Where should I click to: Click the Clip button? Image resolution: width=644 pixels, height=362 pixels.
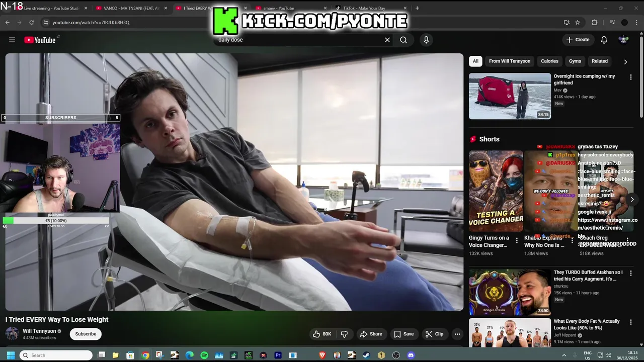[434, 334]
